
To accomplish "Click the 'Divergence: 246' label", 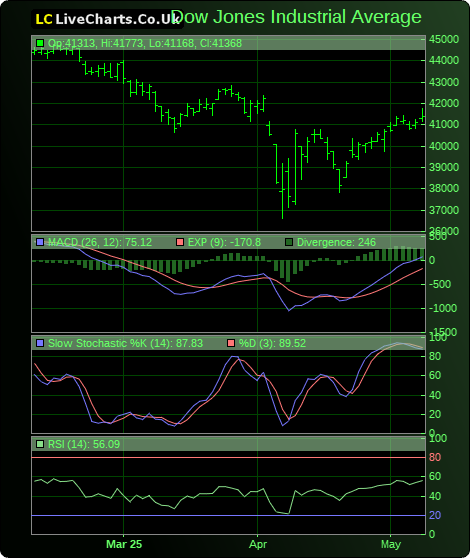I will click(336, 242).
